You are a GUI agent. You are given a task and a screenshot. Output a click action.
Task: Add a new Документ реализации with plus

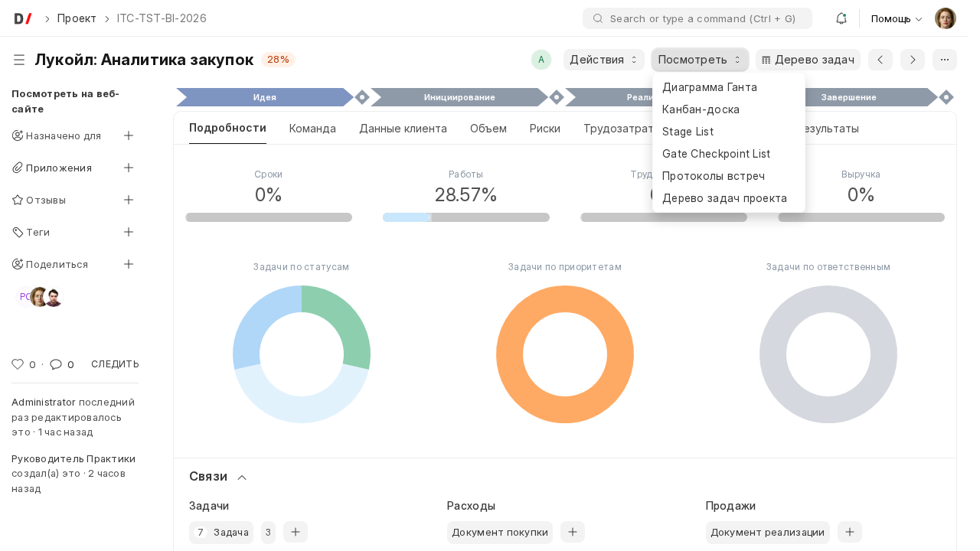click(850, 533)
